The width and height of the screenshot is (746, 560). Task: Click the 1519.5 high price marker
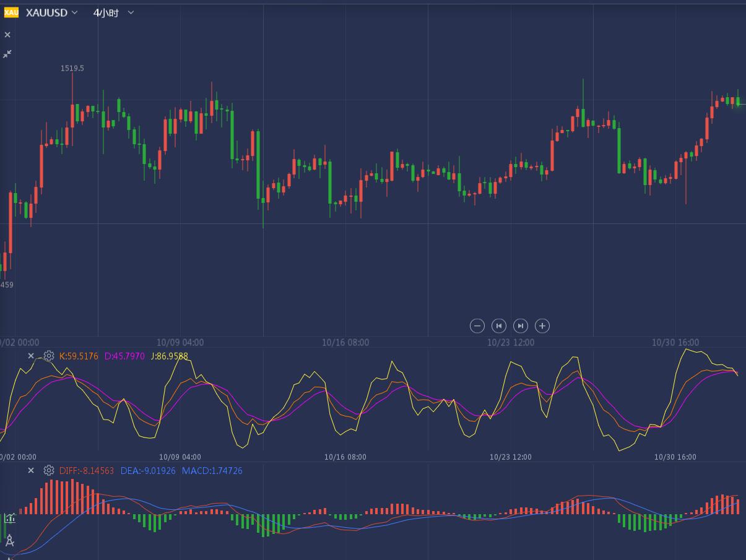[72, 68]
